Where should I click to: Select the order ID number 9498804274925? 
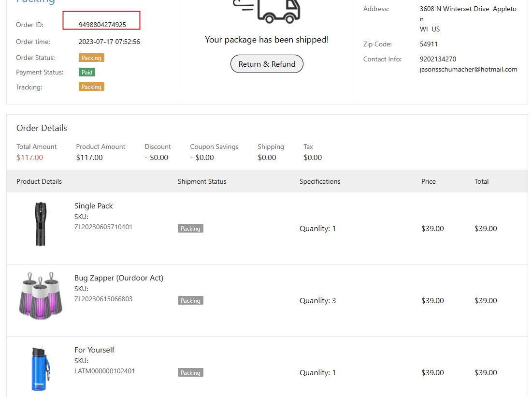102,25
